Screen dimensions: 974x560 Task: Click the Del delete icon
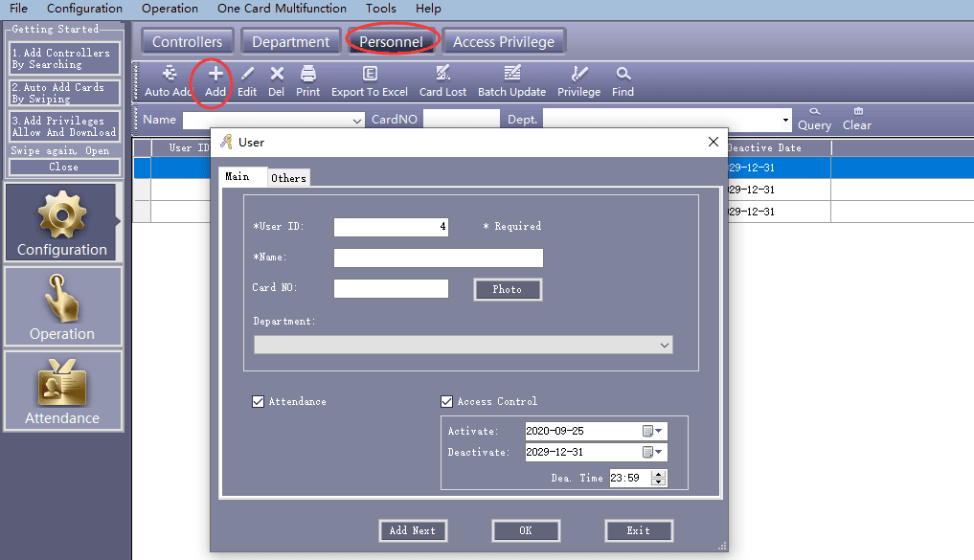[277, 74]
